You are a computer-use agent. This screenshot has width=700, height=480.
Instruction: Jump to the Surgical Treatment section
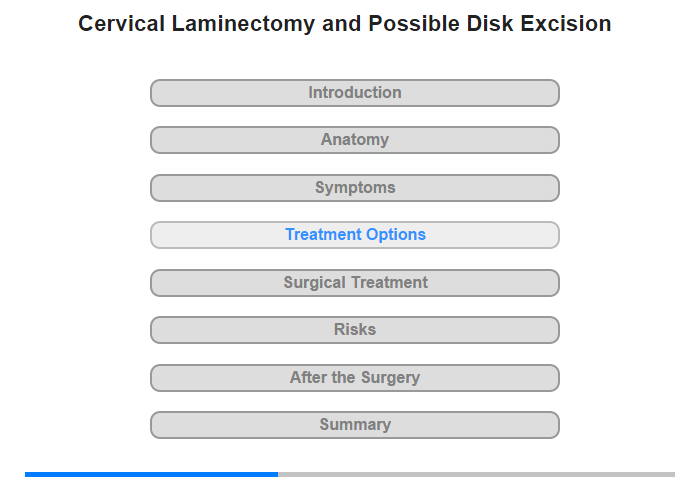point(354,283)
